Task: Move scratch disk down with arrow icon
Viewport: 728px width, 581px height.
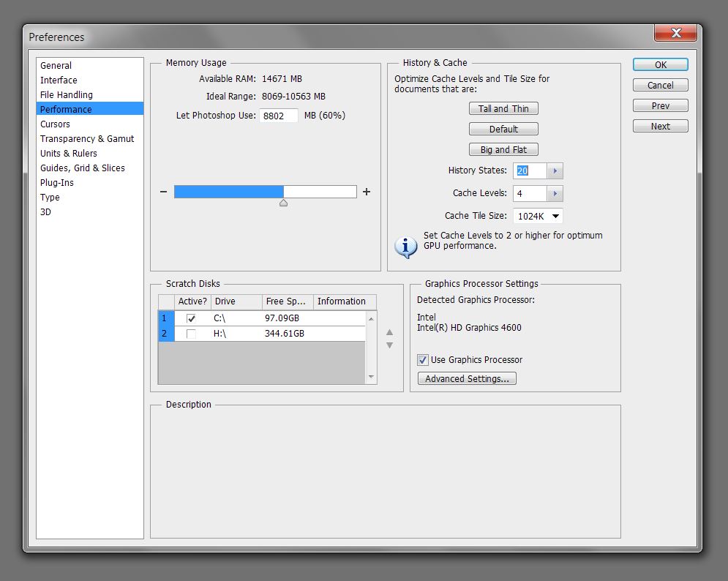Action: [x=389, y=345]
